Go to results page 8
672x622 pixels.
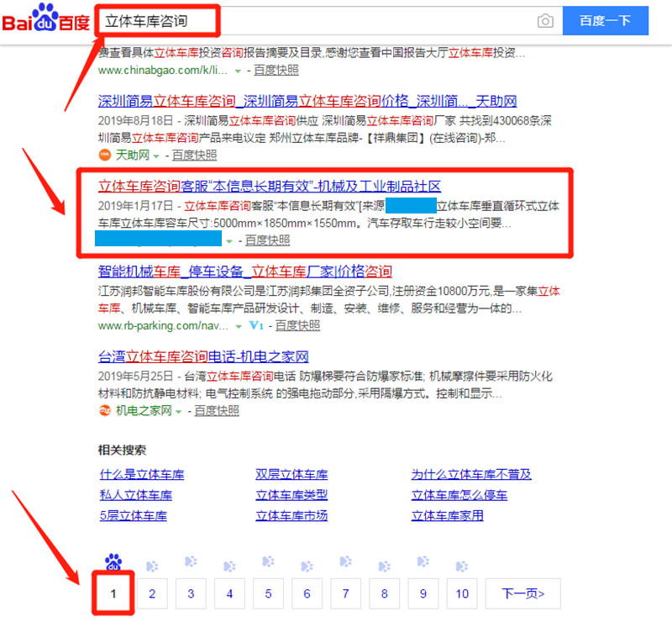385,593
